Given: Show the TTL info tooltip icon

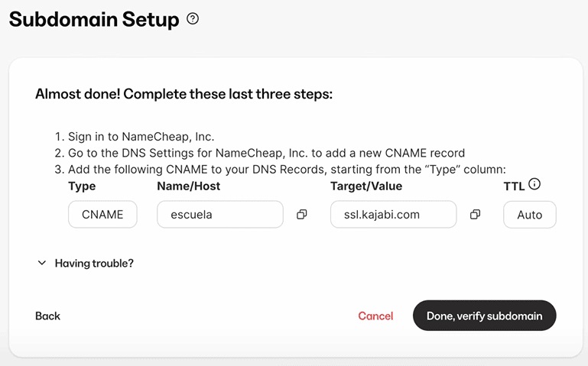Looking at the screenshot, I should coord(534,184).
